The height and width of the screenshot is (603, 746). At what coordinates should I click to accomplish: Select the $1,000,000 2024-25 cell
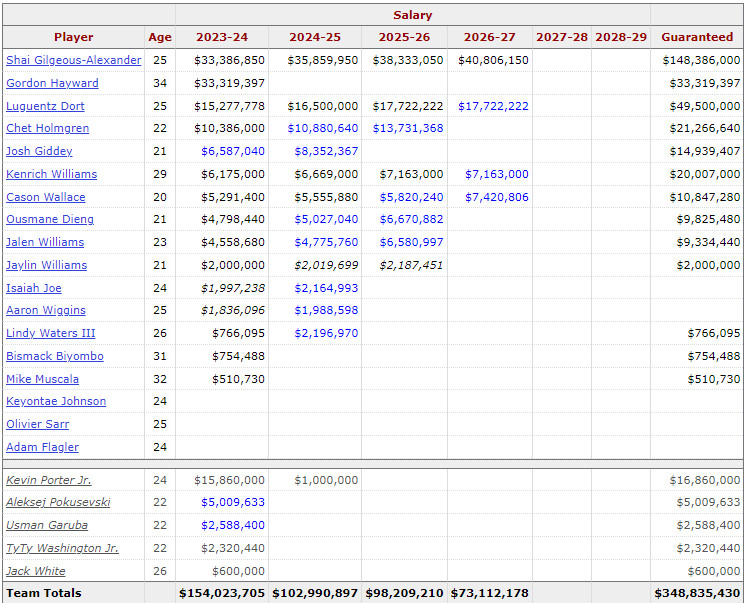(x=326, y=480)
